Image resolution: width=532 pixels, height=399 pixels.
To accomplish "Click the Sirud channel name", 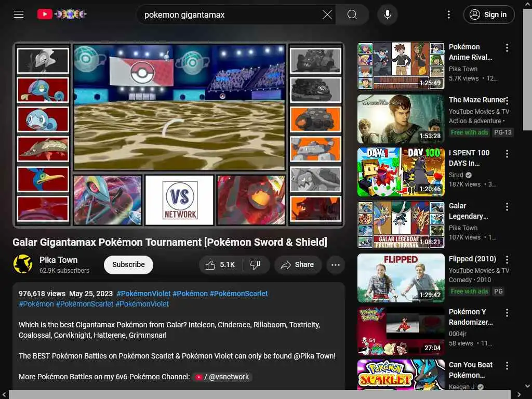I will click(456, 175).
